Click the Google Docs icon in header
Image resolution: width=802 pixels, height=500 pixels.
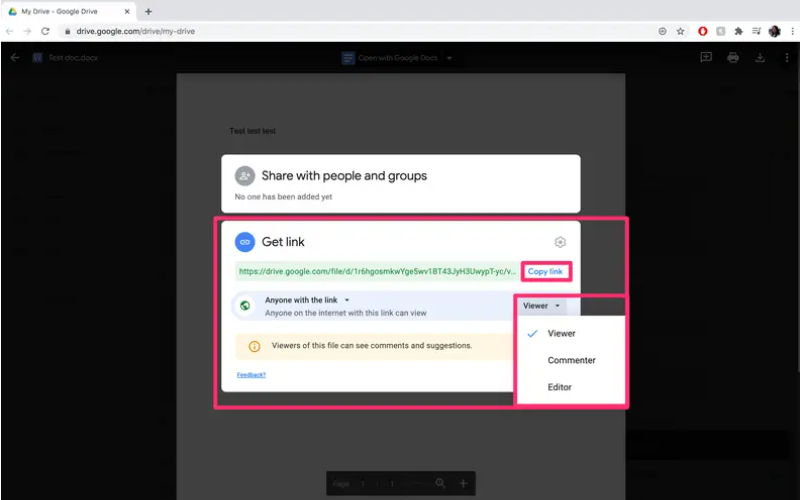click(x=348, y=58)
